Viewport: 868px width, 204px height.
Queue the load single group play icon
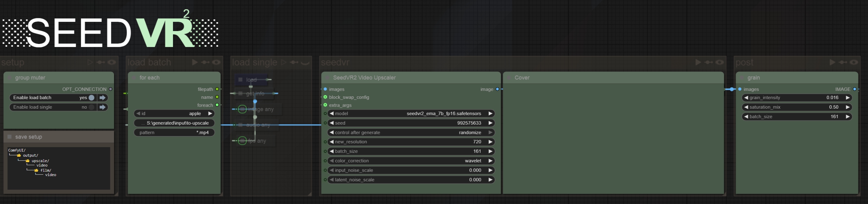click(x=283, y=62)
